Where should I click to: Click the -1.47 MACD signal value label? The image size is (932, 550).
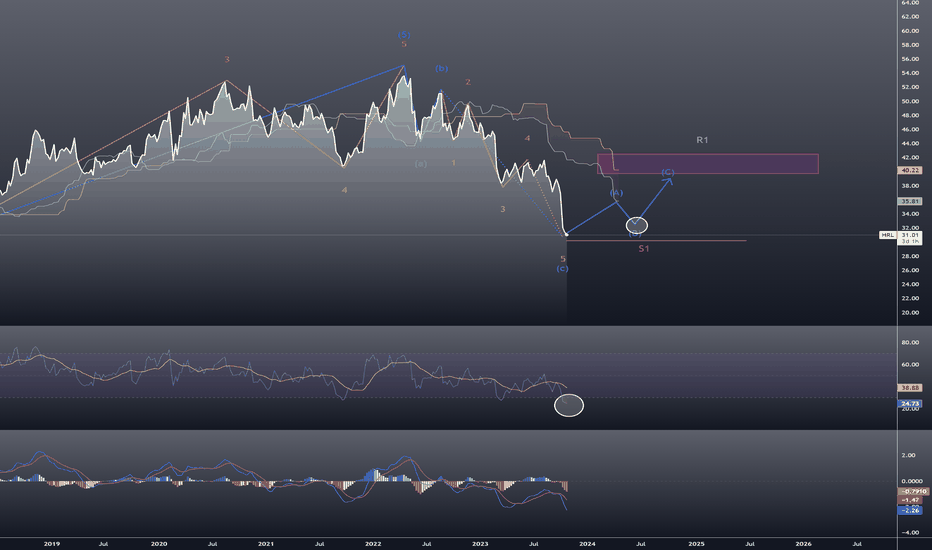[910, 501]
